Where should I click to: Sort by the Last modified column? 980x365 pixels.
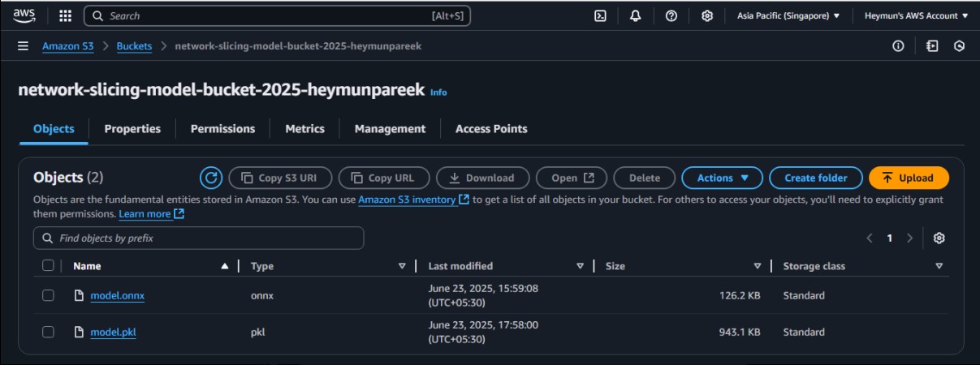pyautogui.click(x=580, y=266)
